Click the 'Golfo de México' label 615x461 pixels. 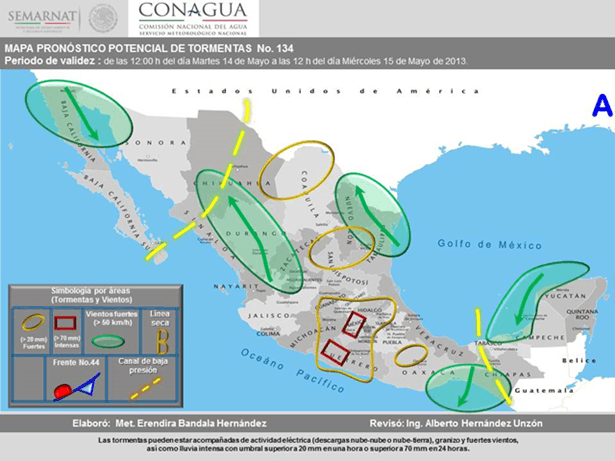pos(489,244)
